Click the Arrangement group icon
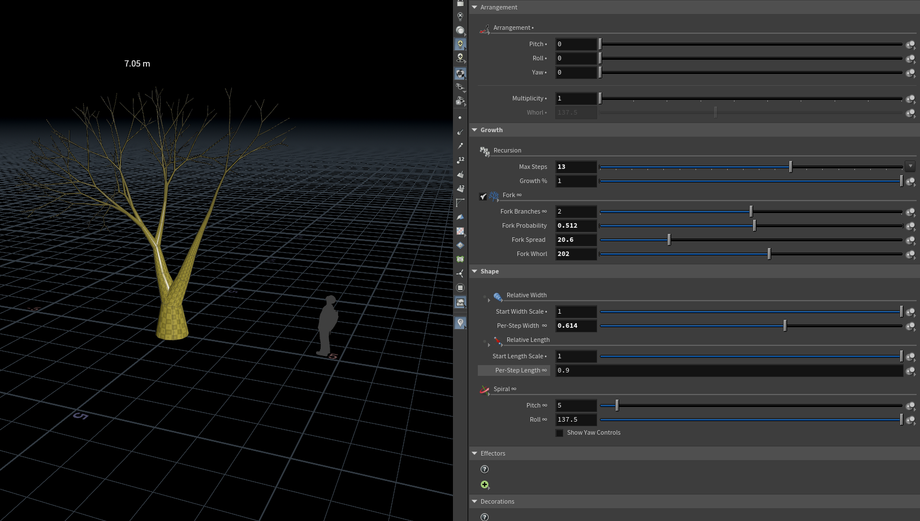The image size is (920, 521). [485, 29]
